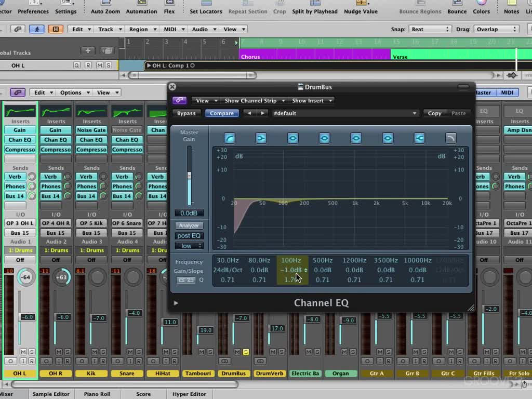
Task: Toggle the 500Hz parametric band icon
Action: click(324, 138)
